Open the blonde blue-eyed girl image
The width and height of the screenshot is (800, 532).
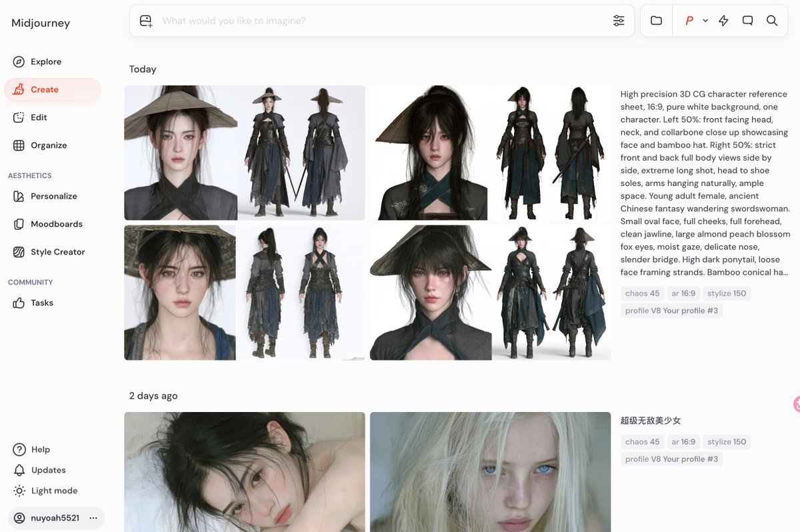point(491,472)
